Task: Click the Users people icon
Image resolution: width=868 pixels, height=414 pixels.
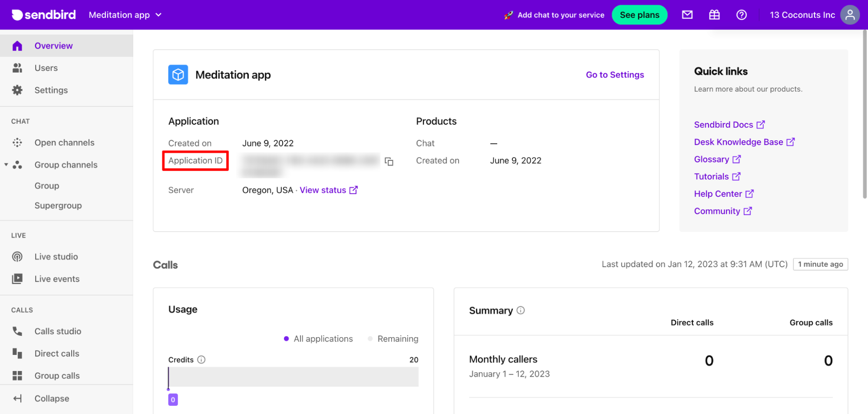Action: click(17, 68)
